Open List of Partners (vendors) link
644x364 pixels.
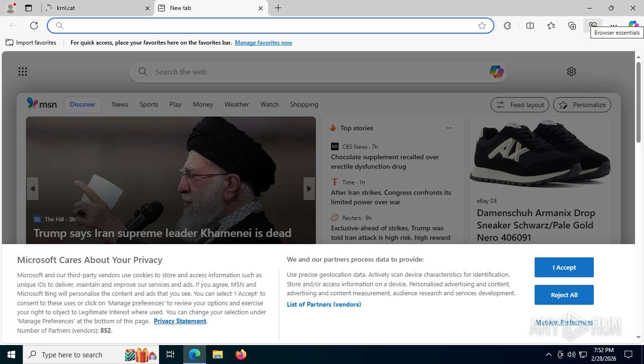(x=324, y=304)
